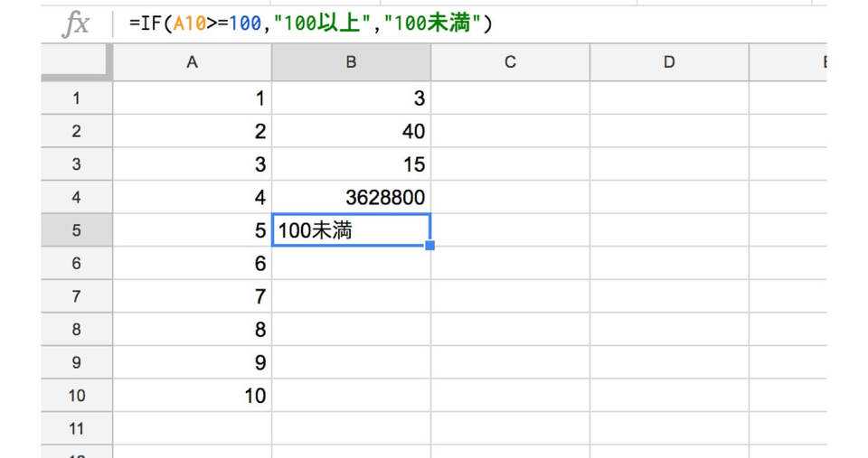Select row 5 header
868x458 pixels.
point(76,230)
